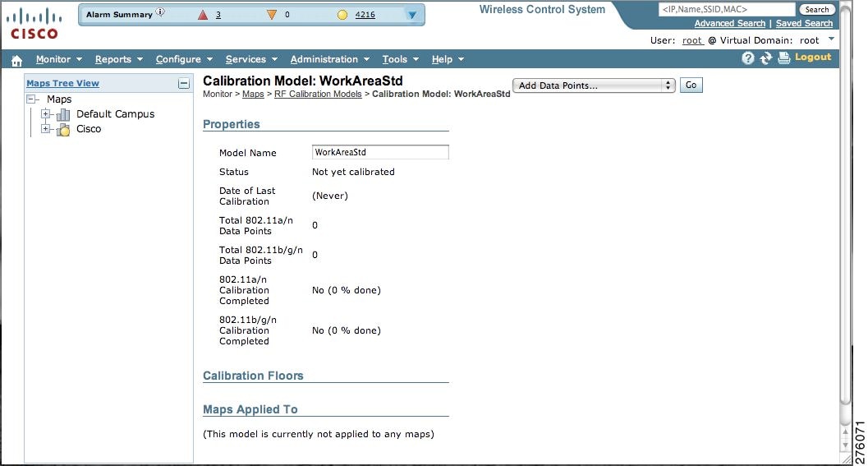Click the Cisco campus map icon

pos(63,130)
